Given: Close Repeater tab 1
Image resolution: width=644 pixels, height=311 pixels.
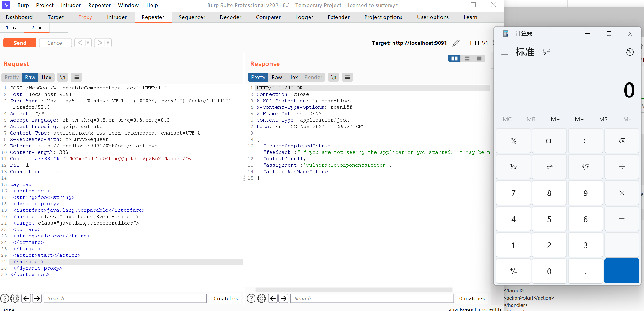Looking at the screenshot, I should pyautogui.click(x=14, y=28).
